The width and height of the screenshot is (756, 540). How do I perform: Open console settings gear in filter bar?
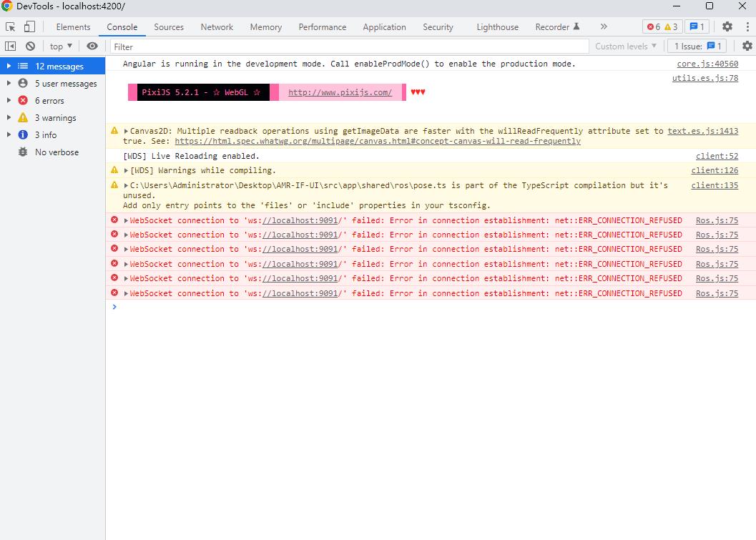click(x=747, y=46)
